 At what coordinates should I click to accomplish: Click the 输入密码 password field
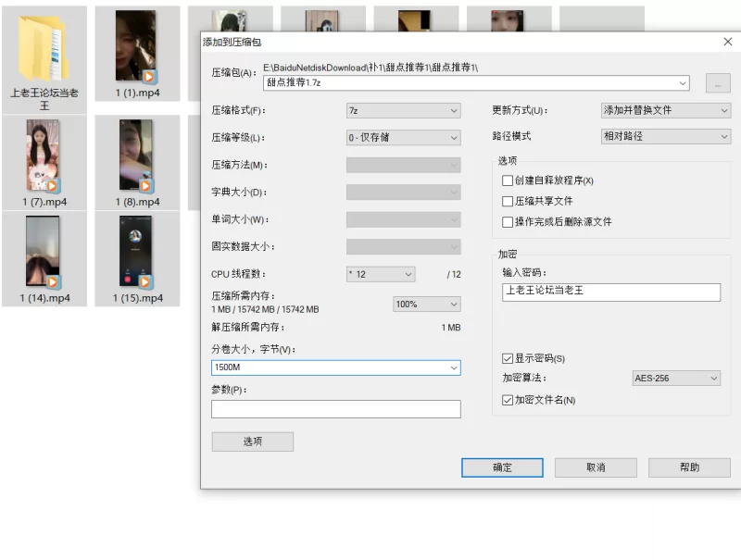611,292
